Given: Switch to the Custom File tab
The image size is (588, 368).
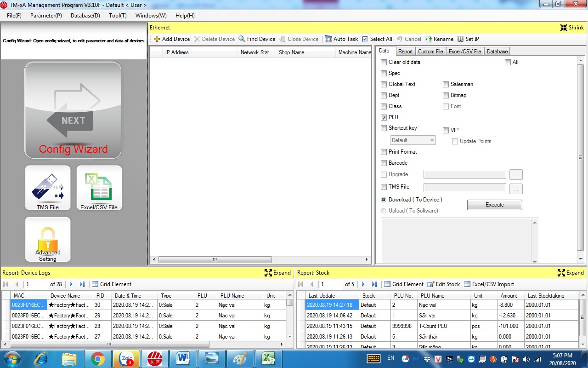Looking at the screenshot, I should tap(430, 52).
